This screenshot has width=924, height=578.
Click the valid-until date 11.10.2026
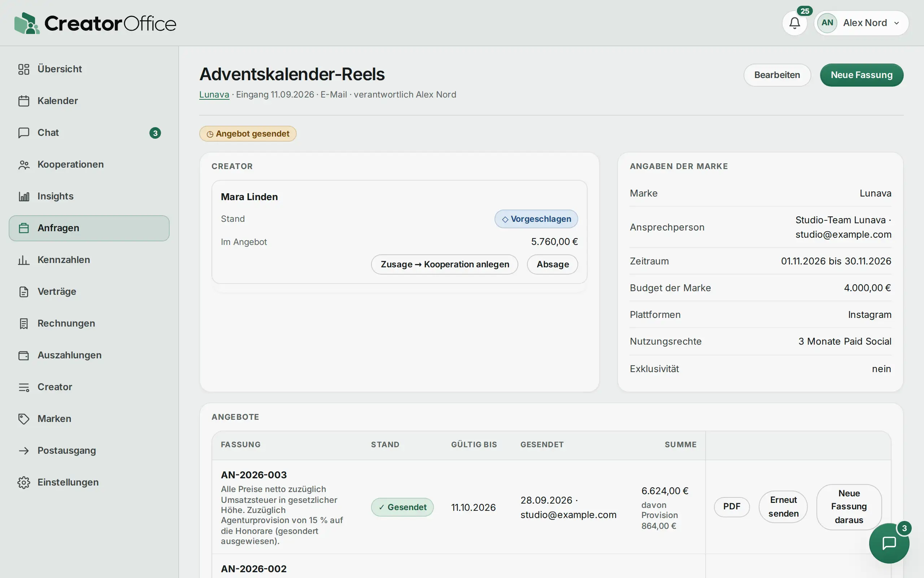click(x=473, y=507)
